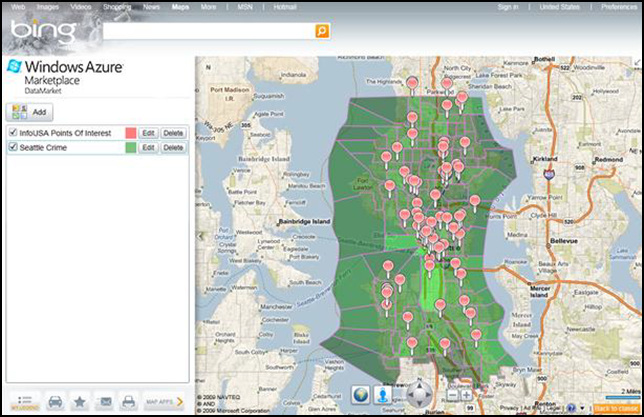Click the globe map style icon
The height and width of the screenshot is (417, 644).
pyautogui.click(x=361, y=395)
